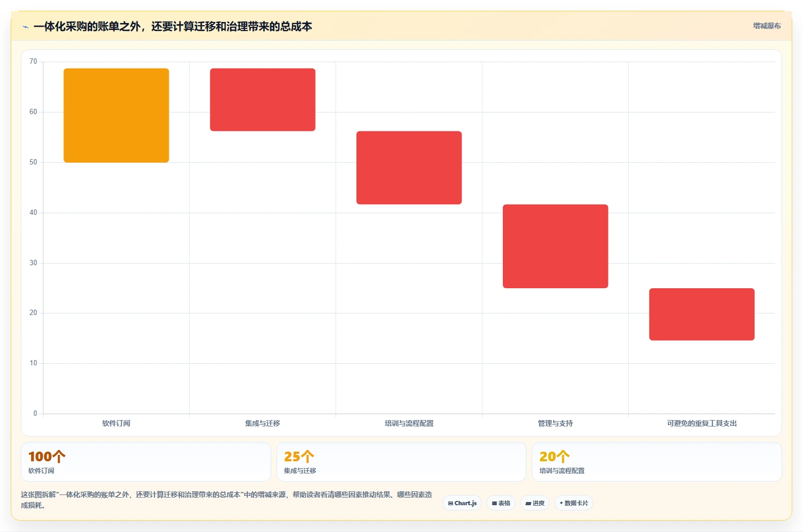Click the card title 一体化采购的账单之外

(x=173, y=27)
